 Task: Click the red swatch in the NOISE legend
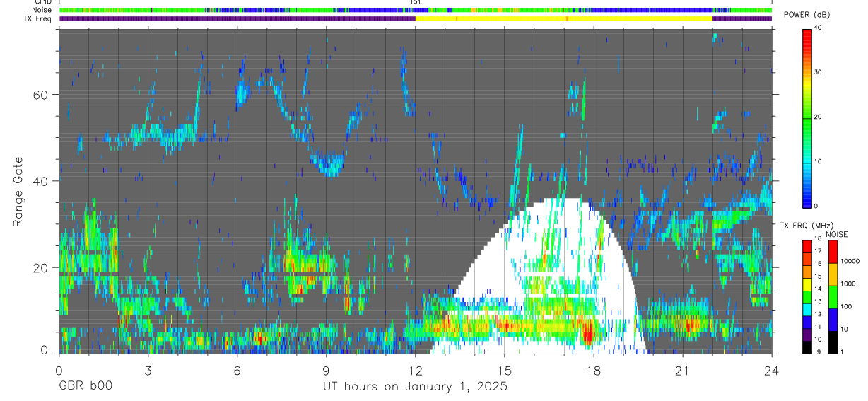click(833, 252)
